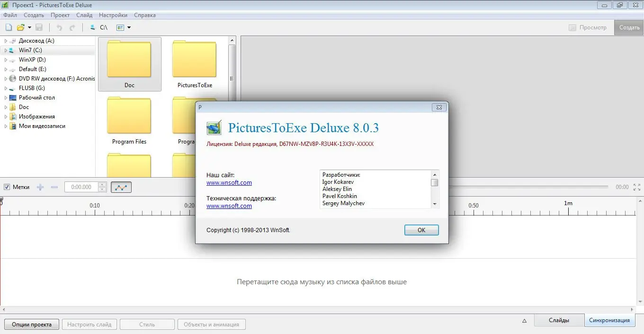Toggle fullscreen preview icon near 00:00
The width and height of the screenshot is (644, 334).
click(x=636, y=187)
